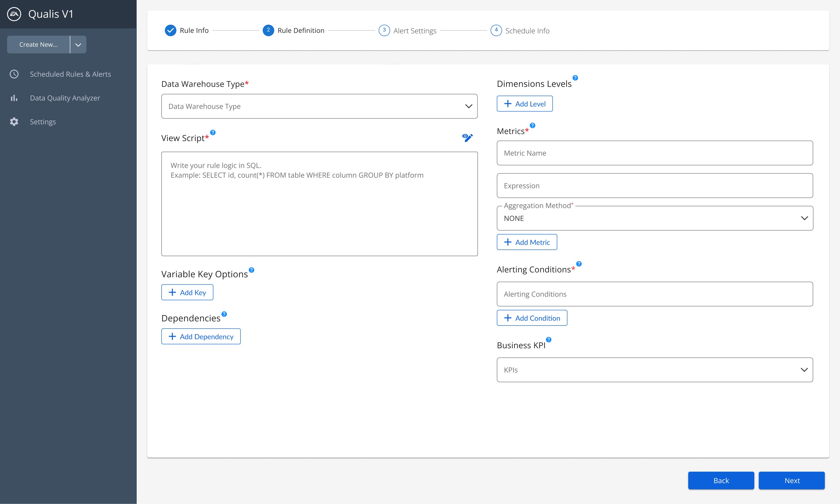840x504 pixels.
Task: Click the help icon beside View Script
Action: tap(213, 133)
